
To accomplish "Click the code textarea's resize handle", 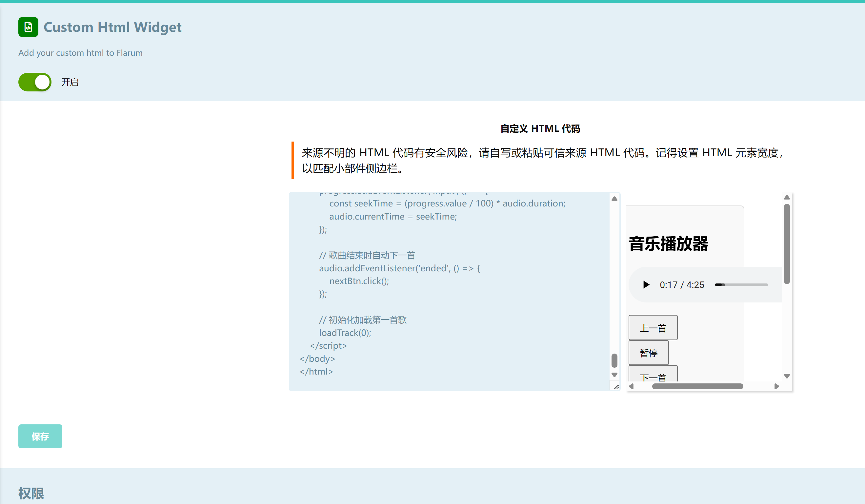I will 616,387.
